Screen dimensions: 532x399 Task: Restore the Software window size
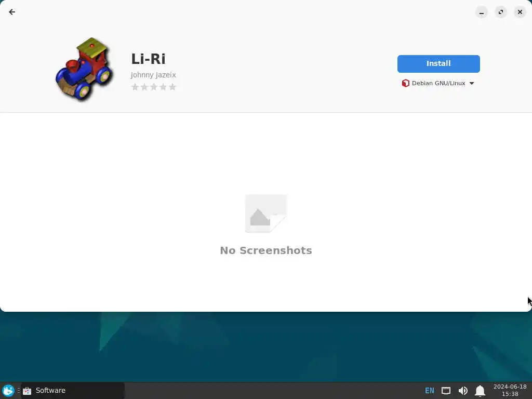(501, 12)
